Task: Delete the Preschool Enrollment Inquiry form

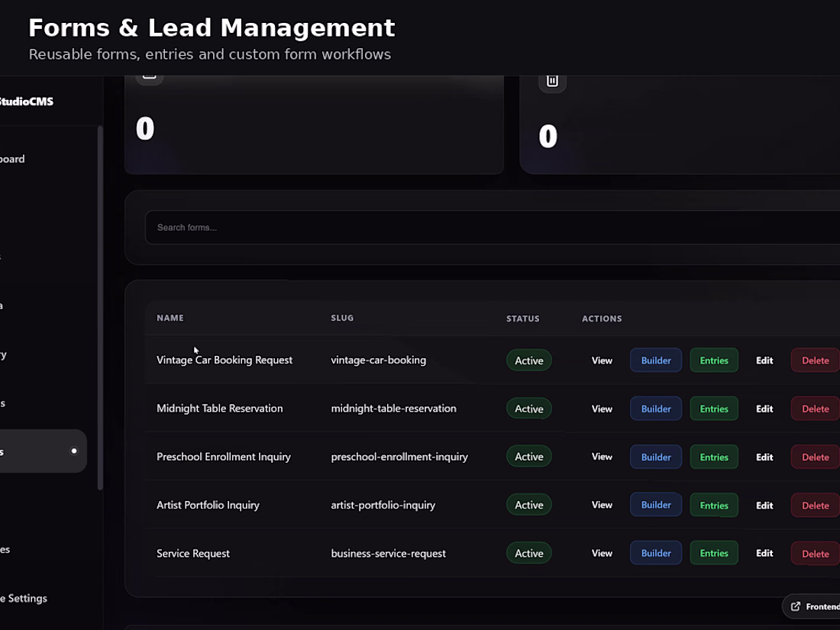Action: tap(816, 457)
